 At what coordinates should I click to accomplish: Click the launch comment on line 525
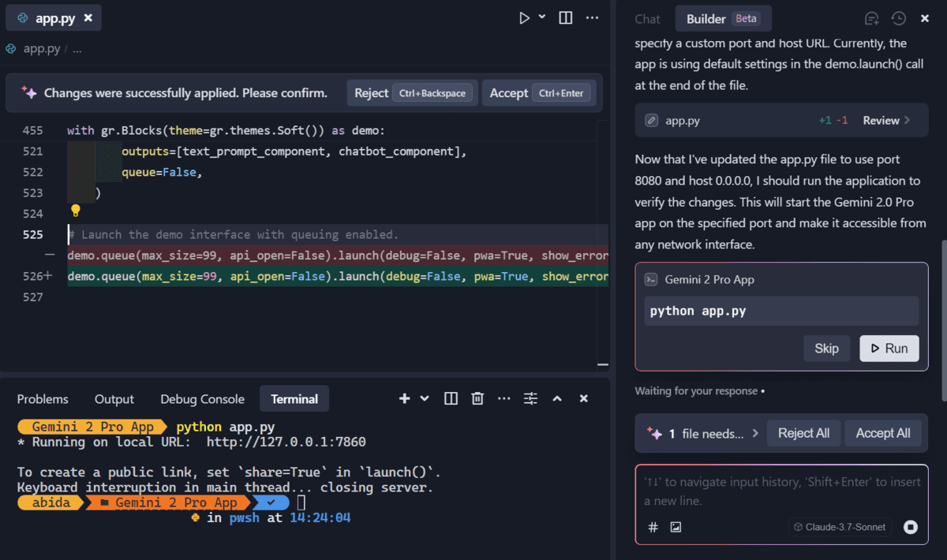click(x=234, y=234)
